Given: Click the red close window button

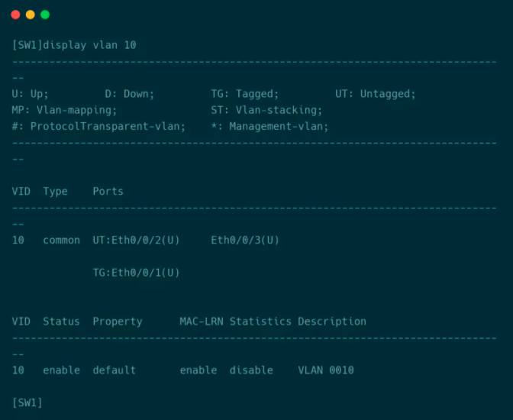Looking at the screenshot, I should 15,15.
